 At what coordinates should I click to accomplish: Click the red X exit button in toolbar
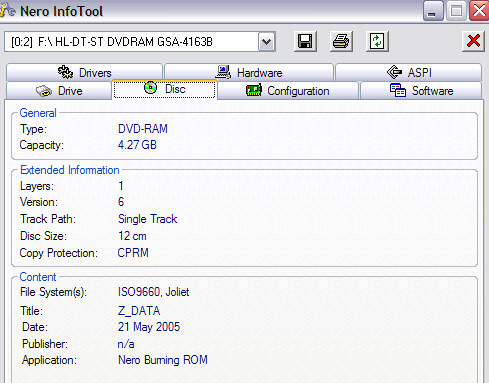[473, 42]
